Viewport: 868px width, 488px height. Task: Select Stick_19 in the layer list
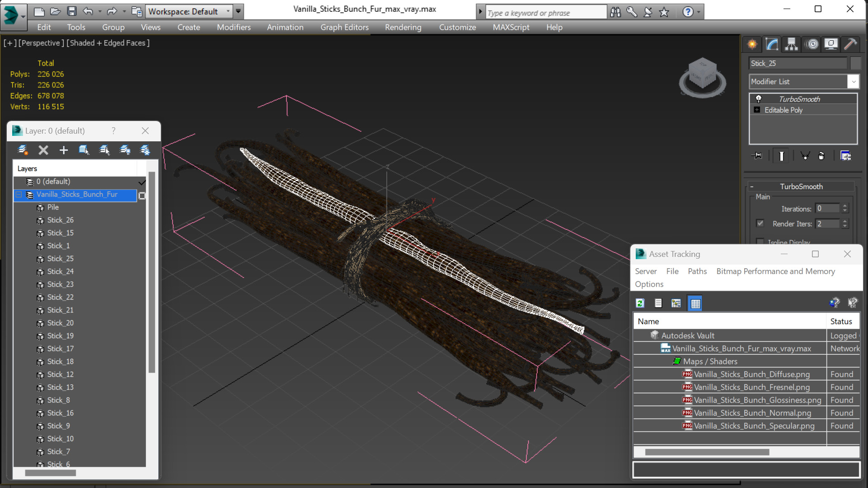pyautogui.click(x=60, y=336)
